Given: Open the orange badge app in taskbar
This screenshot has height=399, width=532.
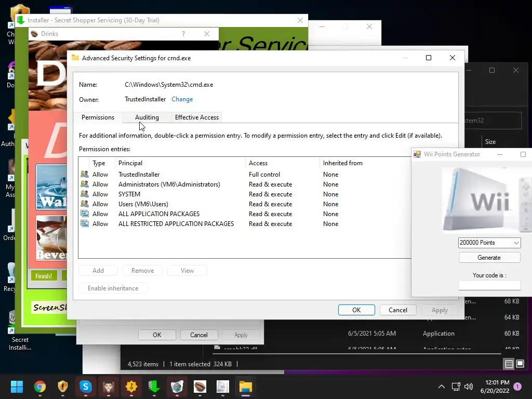Looking at the screenshot, I should pyautogui.click(x=131, y=387).
